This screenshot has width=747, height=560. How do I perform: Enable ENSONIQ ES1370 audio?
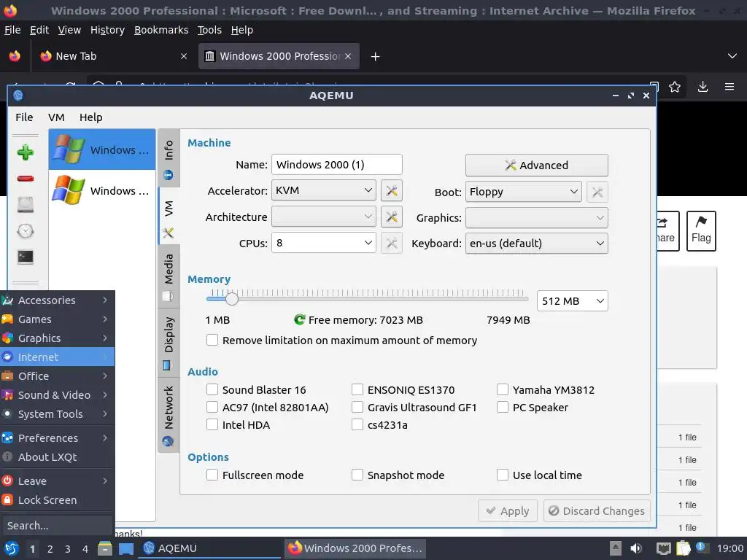[x=357, y=389]
